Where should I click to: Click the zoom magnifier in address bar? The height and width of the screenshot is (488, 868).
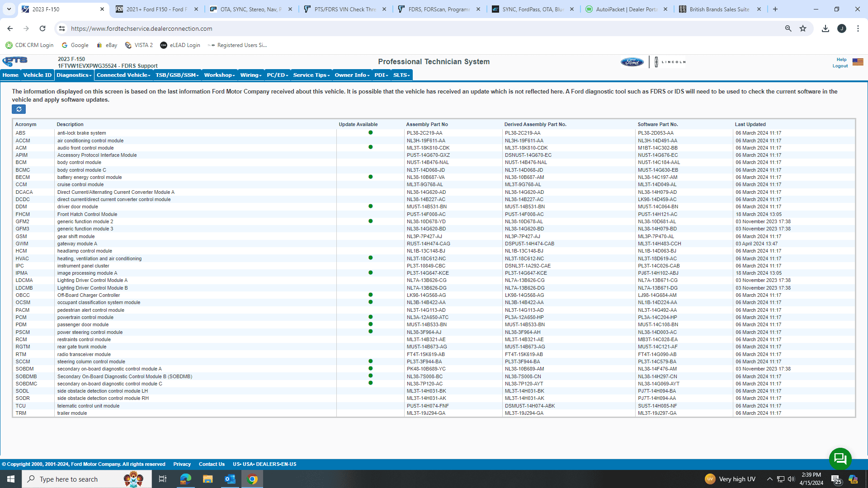[x=788, y=28]
